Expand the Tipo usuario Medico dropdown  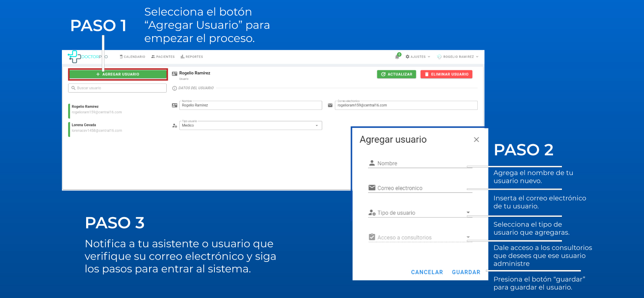[x=317, y=126]
